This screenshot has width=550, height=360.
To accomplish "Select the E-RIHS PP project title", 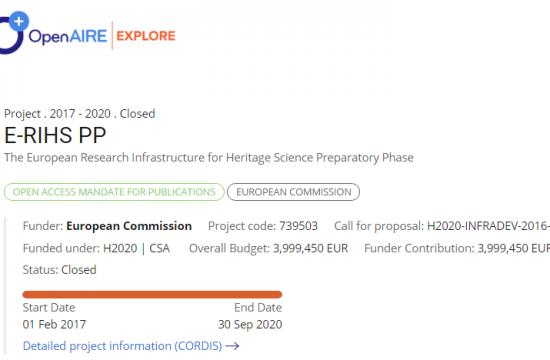I will (55, 135).
